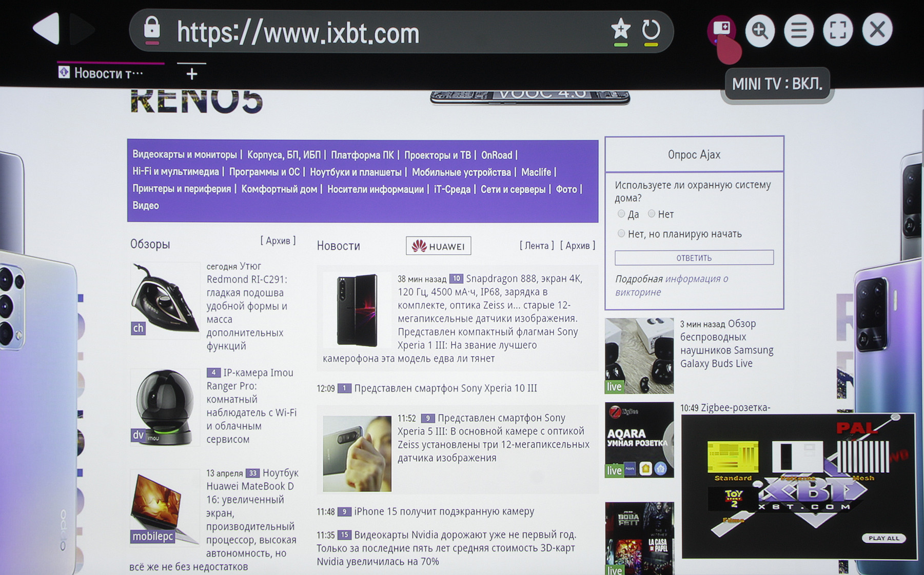Bookmark the page with the star icon

(x=621, y=30)
